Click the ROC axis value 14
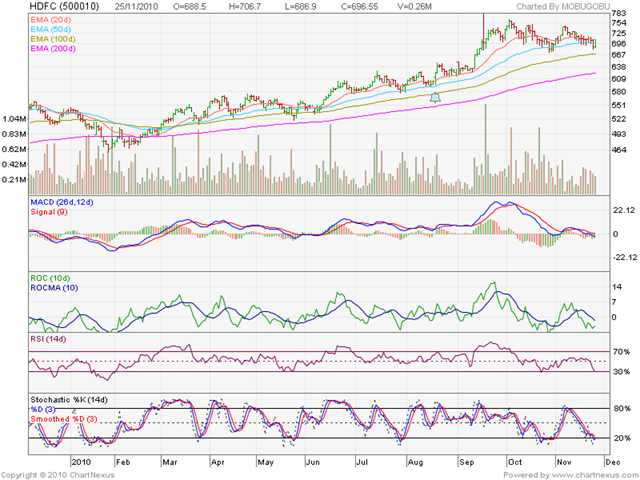Image resolution: width=640 pixels, height=480 pixels. point(617,287)
